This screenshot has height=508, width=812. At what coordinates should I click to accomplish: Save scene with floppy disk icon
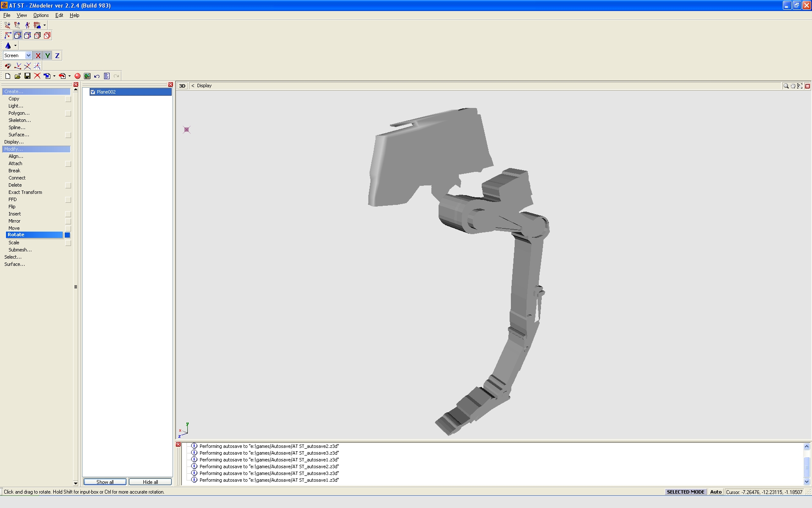coord(27,76)
